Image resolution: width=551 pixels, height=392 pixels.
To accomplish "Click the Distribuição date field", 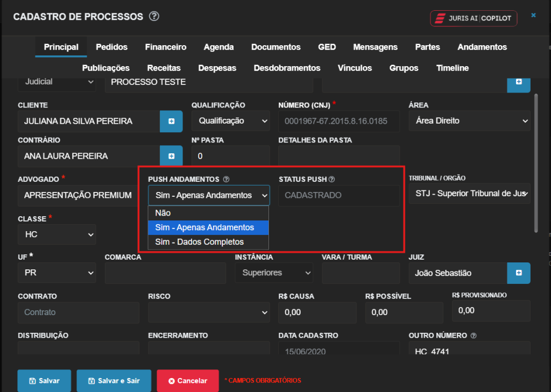I will coord(79,348).
